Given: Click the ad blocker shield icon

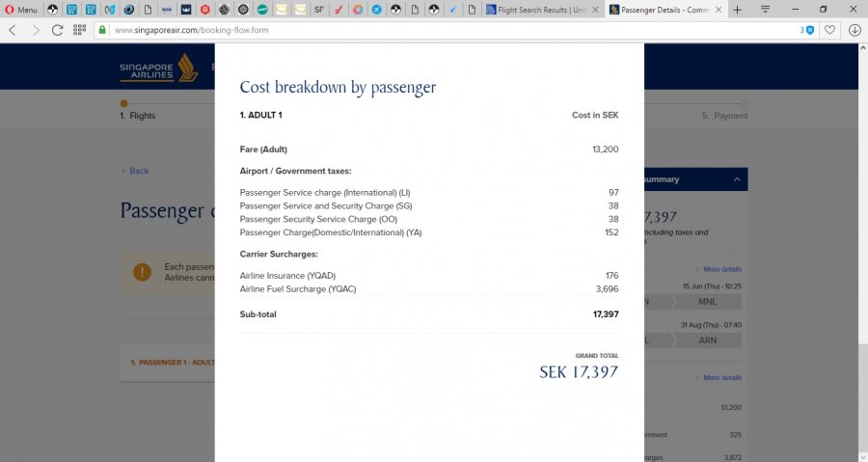Looking at the screenshot, I should 809,30.
